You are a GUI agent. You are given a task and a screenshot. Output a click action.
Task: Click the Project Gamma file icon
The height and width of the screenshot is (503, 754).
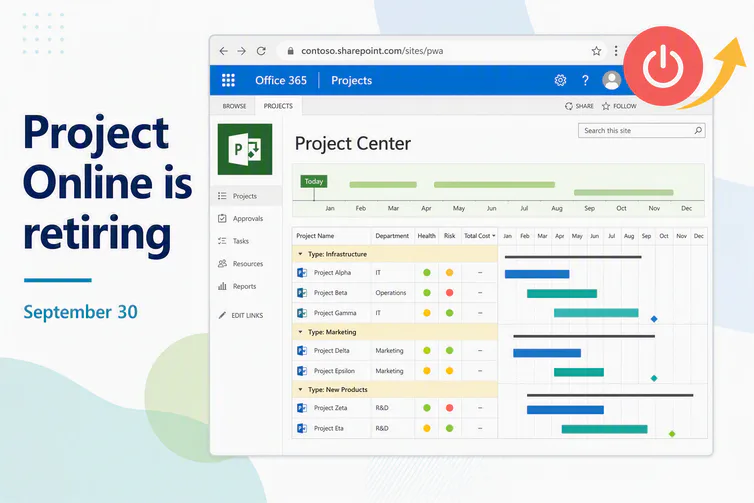click(x=302, y=313)
